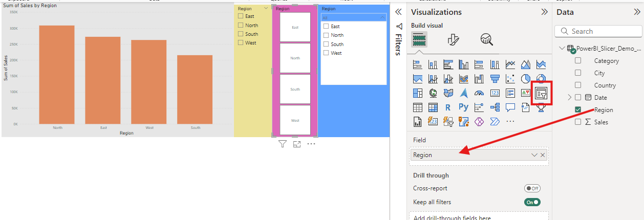Pick the Gauge visualization
Image resolution: width=644 pixels, height=220 pixels.
coord(479,93)
